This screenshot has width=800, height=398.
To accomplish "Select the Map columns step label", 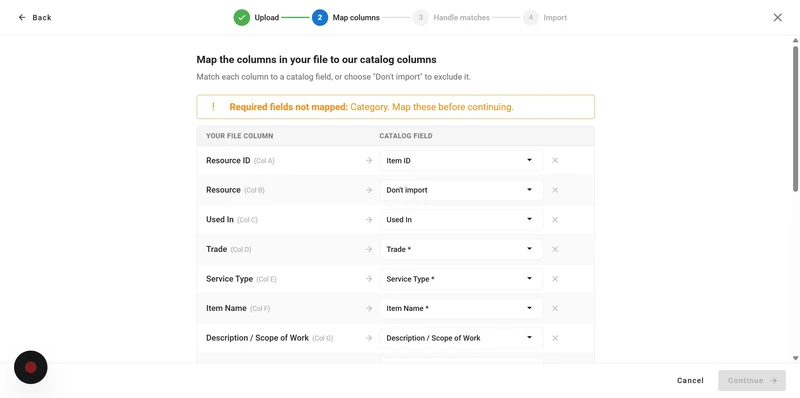I will coord(356,17).
